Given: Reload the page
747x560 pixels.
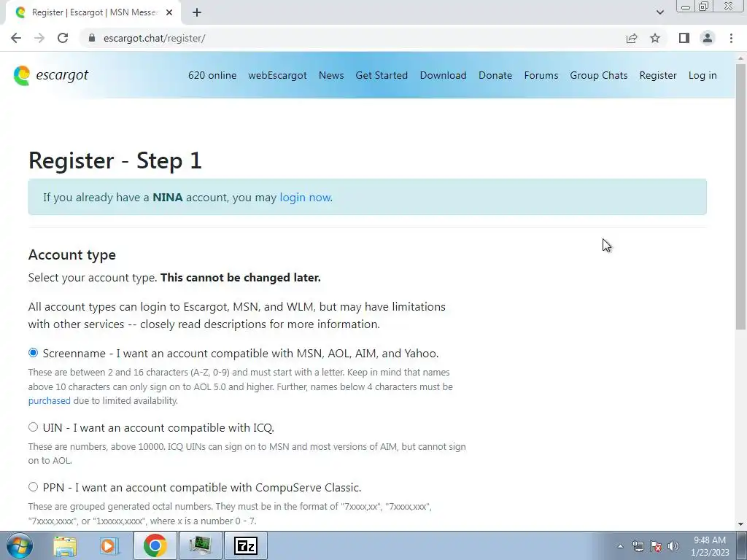Looking at the screenshot, I should tap(63, 38).
